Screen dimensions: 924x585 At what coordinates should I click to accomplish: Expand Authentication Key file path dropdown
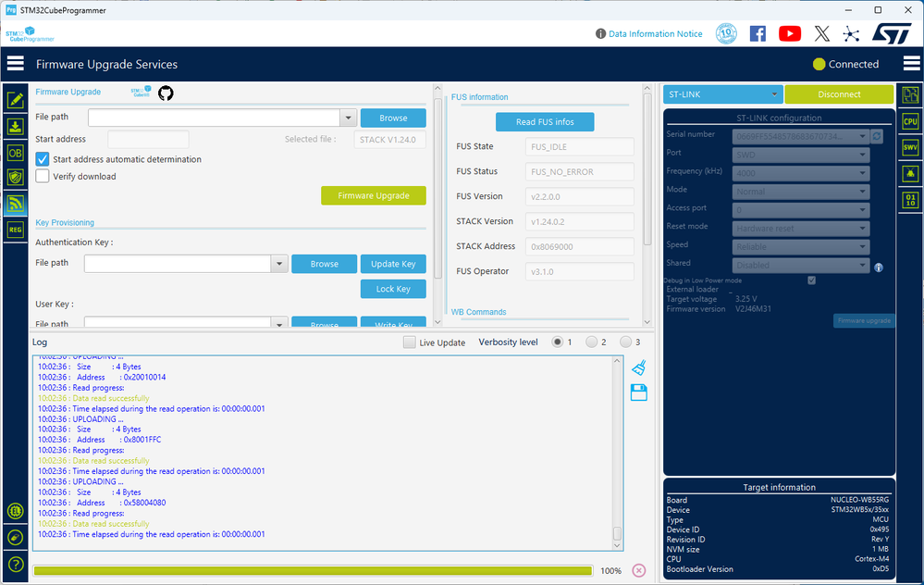pos(279,264)
